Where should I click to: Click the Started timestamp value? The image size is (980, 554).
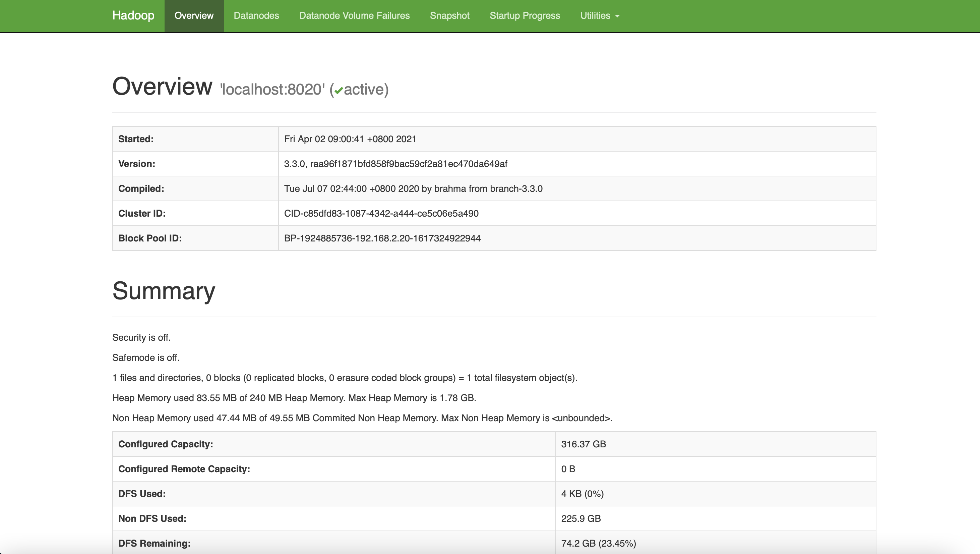350,139
